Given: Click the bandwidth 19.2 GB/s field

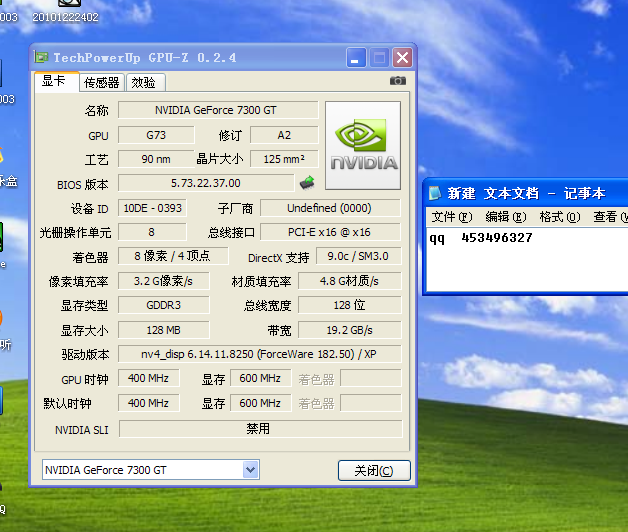Looking at the screenshot, I should click(350, 330).
